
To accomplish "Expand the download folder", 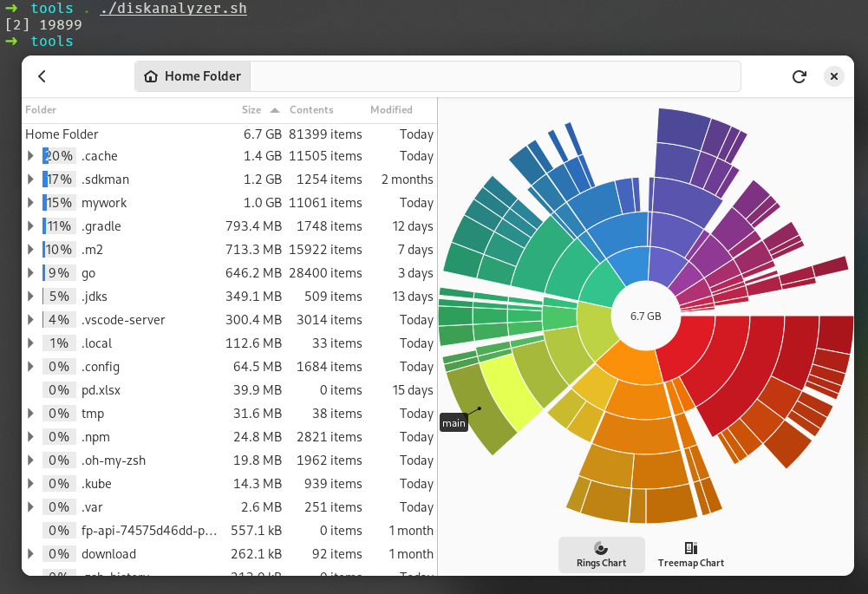I will pos(30,553).
